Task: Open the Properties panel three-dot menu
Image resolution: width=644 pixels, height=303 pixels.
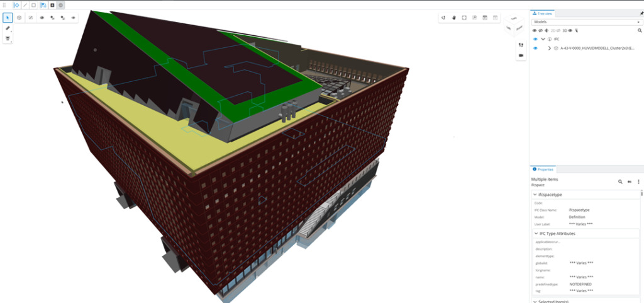Action: click(x=638, y=181)
